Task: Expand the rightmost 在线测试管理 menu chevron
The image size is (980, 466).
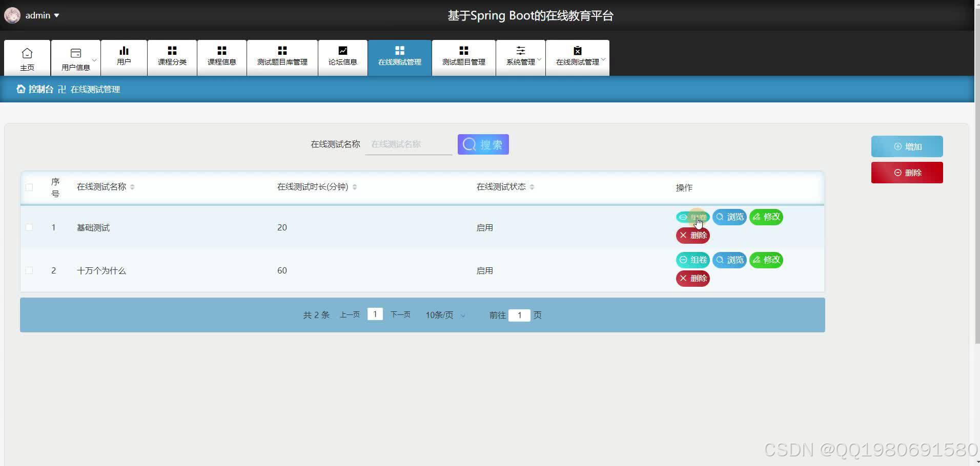Action: click(x=604, y=59)
